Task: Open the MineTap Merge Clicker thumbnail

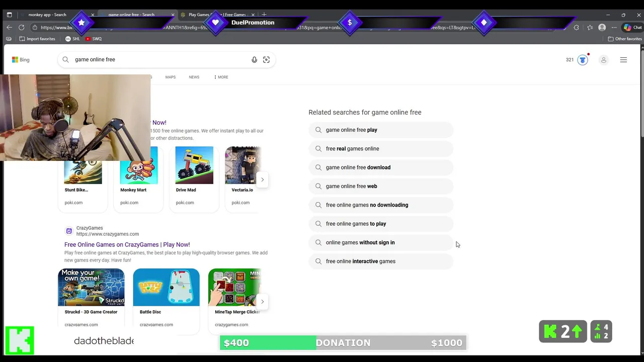Action: click(x=234, y=287)
